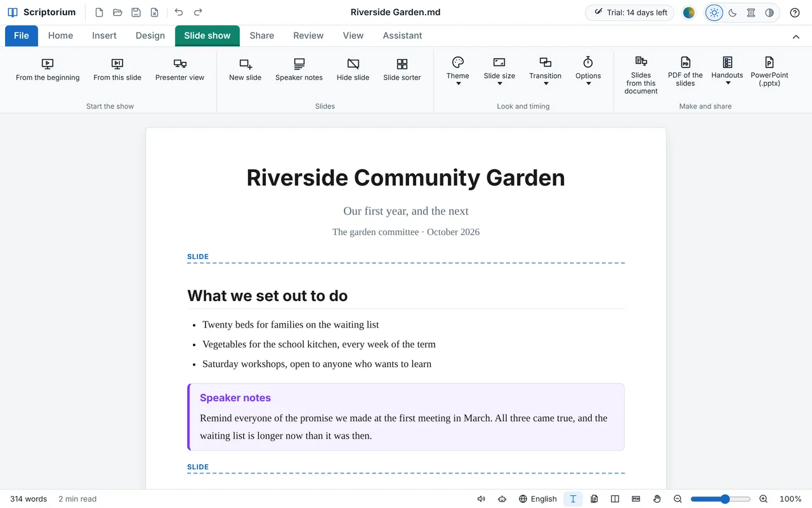812x508 pixels.
Task: Open the Transition dropdown
Action: click(546, 71)
